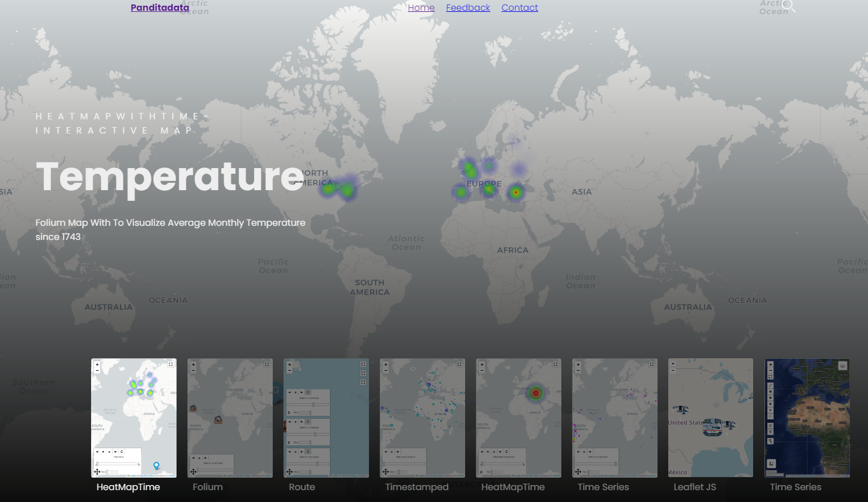
Task: Click delete layers trash icon in satellite thumbnail
Action: click(x=770, y=432)
